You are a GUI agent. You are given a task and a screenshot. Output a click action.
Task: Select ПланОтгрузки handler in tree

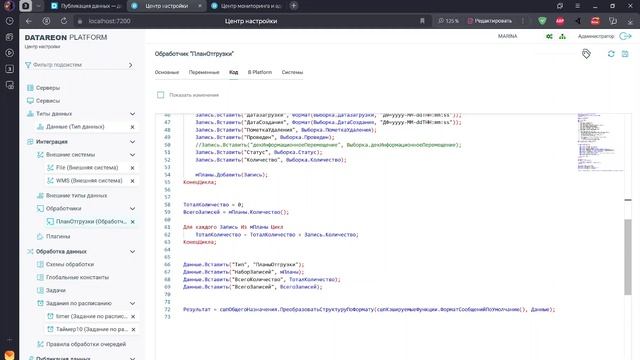(91, 222)
